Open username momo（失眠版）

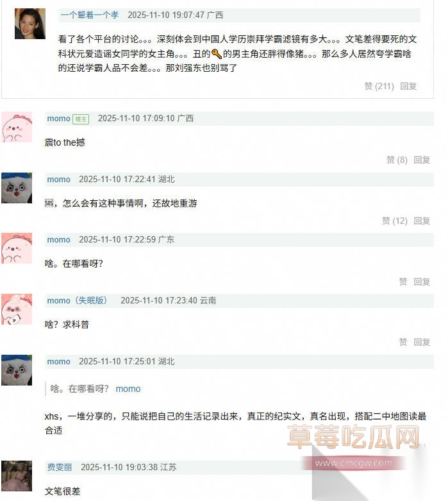[77, 300]
